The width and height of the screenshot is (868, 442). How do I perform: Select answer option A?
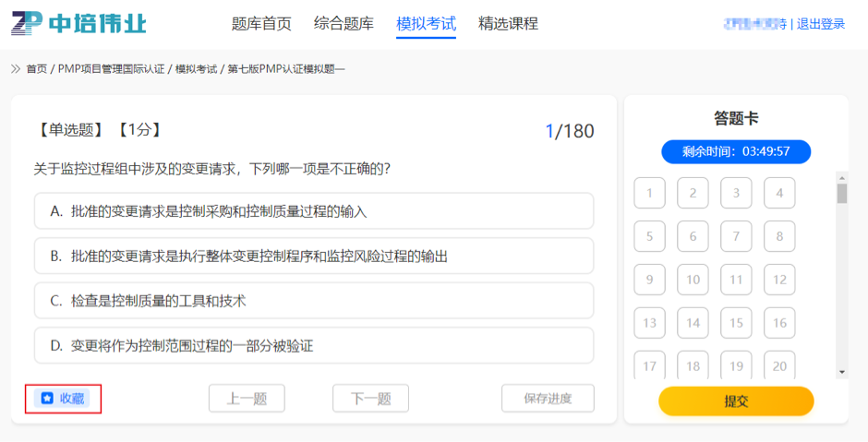pyautogui.click(x=313, y=211)
